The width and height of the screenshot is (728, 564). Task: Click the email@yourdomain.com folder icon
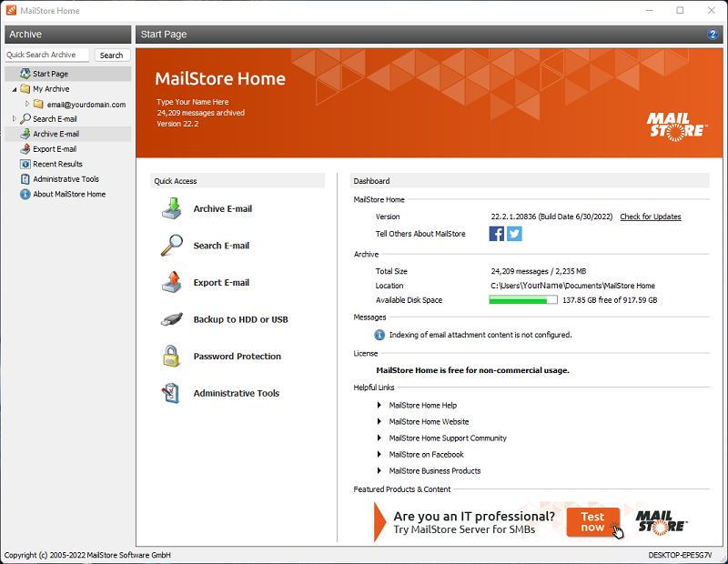tap(38, 104)
